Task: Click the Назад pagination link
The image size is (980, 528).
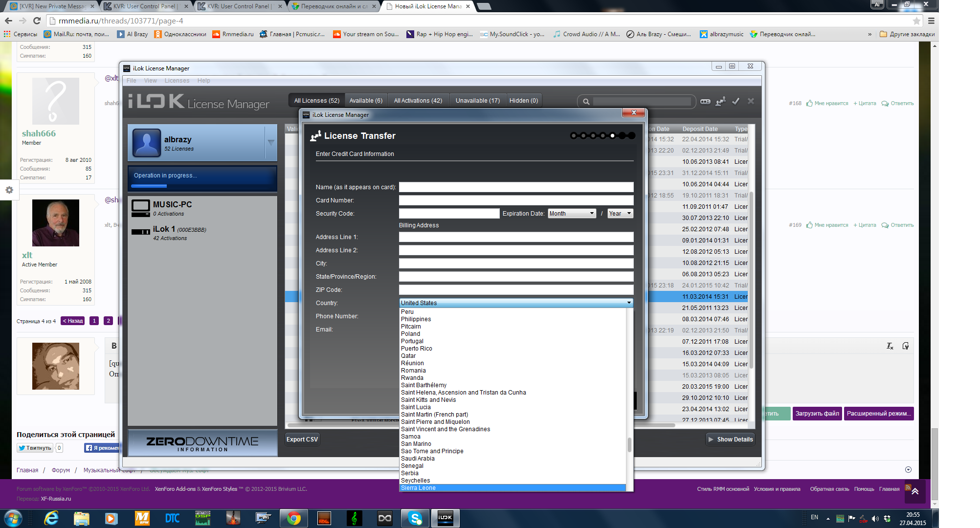Action: tap(73, 321)
